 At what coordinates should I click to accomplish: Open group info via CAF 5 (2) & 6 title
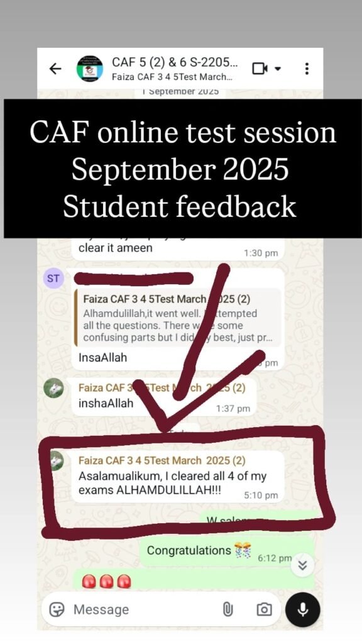pyautogui.click(x=175, y=62)
